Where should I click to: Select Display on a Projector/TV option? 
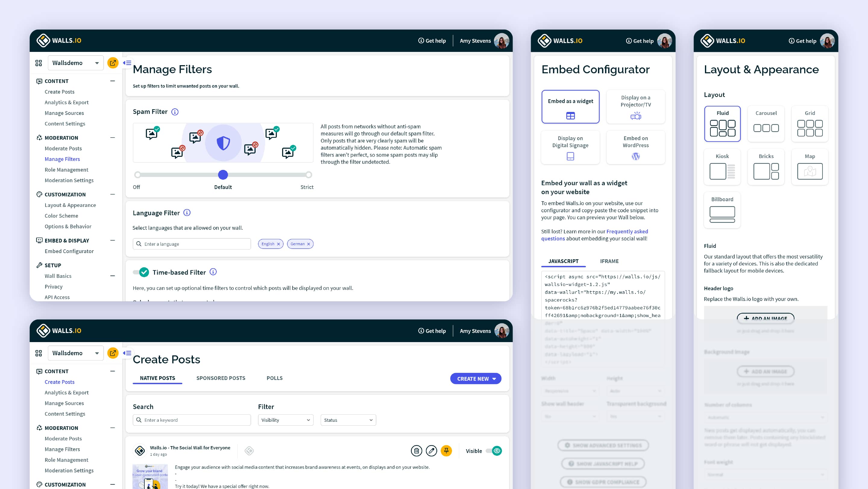pos(636,106)
